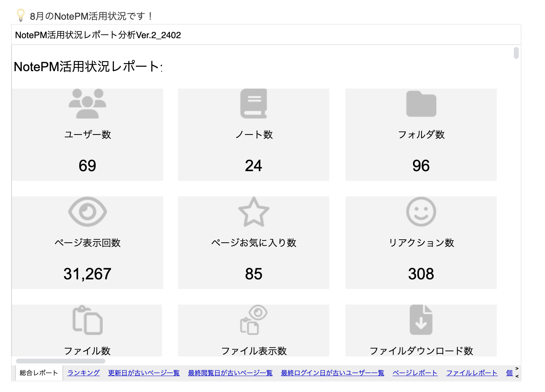The width and height of the screenshot is (545, 392).
Task: Click the ページ表示回数 label
Action: click(x=87, y=243)
